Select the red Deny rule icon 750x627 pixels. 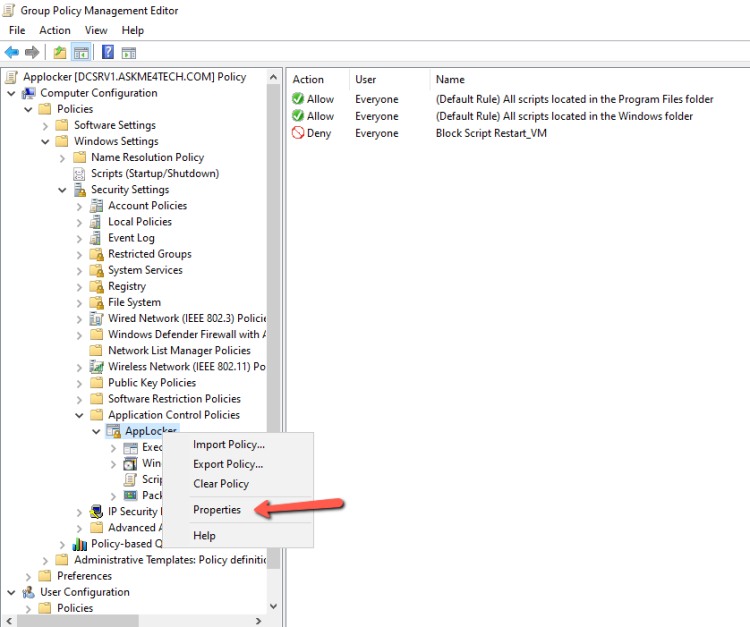(x=298, y=133)
